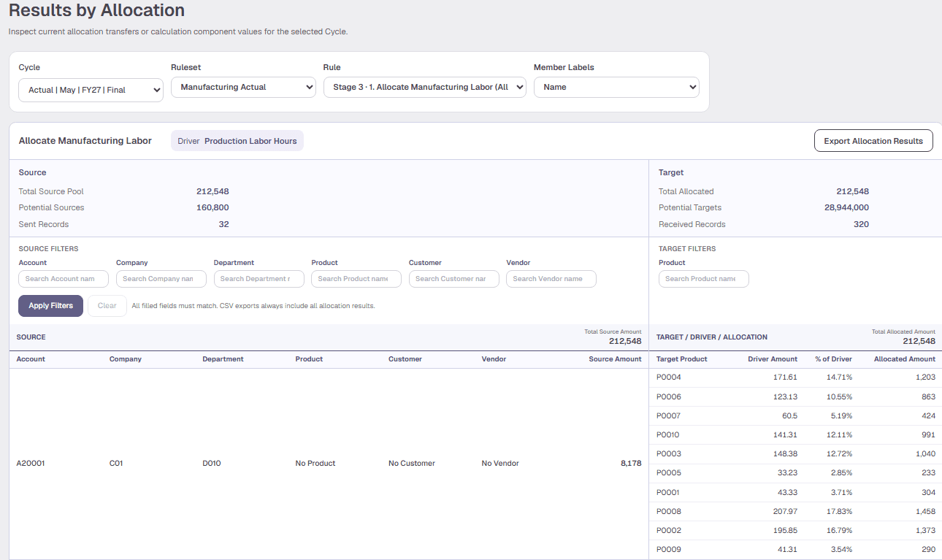Focus the target Product search field
Screen dimensions: 942x560
704,279
